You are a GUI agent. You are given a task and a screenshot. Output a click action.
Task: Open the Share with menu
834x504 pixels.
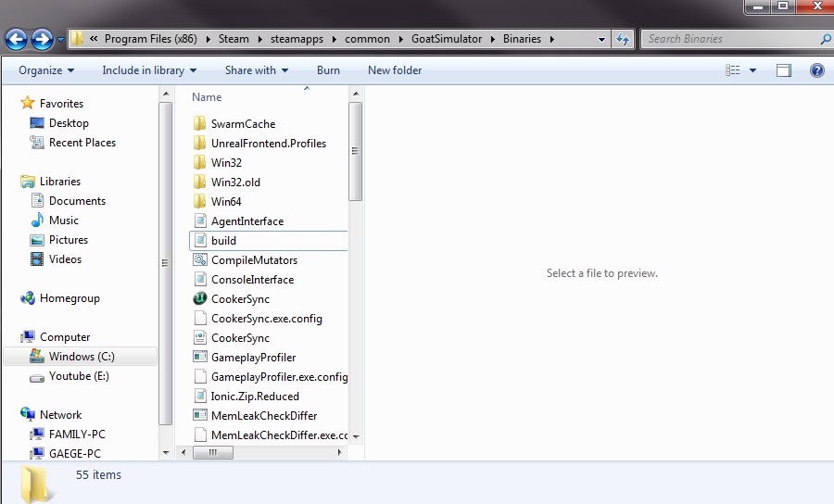[x=257, y=70]
